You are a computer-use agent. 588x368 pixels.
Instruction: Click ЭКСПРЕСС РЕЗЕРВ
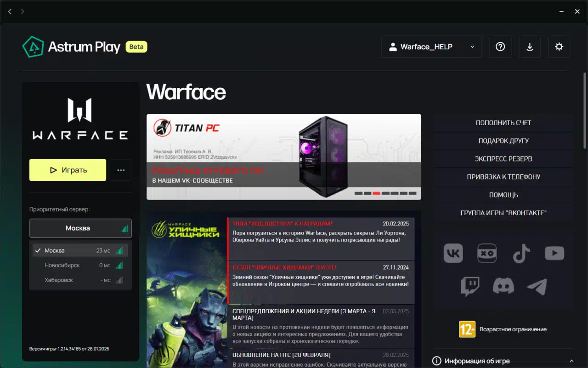point(503,159)
